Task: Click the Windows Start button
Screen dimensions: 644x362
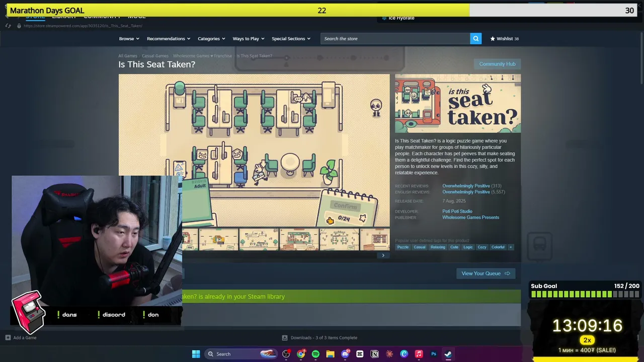Action: [196, 354]
